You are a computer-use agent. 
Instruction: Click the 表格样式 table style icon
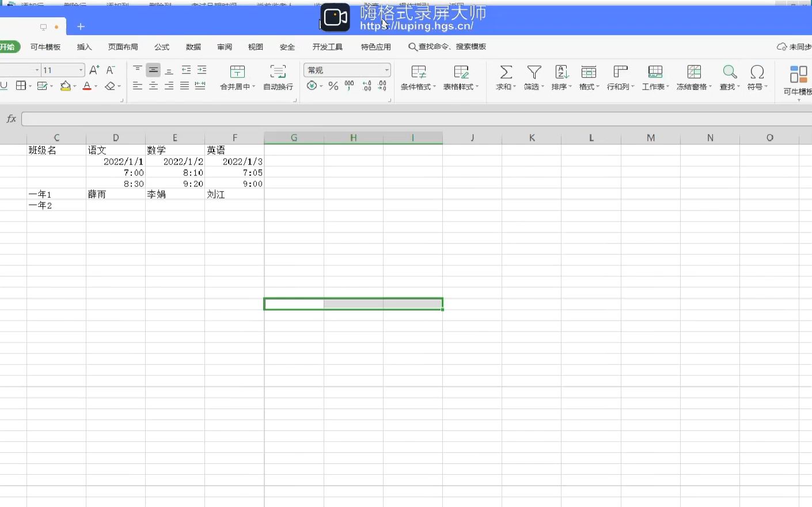pos(461,72)
